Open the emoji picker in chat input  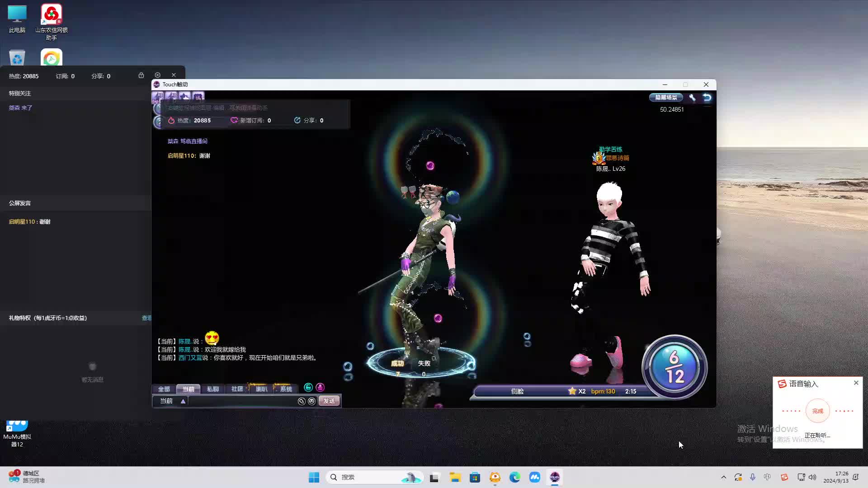311,401
